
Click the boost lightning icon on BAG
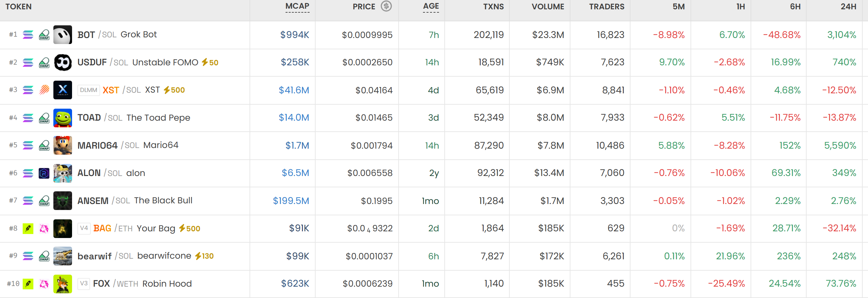[182, 228]
